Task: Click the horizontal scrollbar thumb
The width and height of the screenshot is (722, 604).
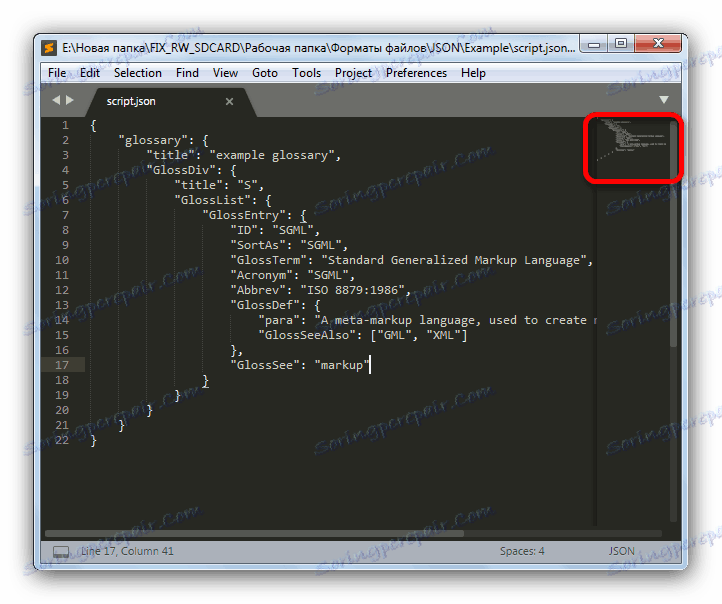Action: coord(254,534)
